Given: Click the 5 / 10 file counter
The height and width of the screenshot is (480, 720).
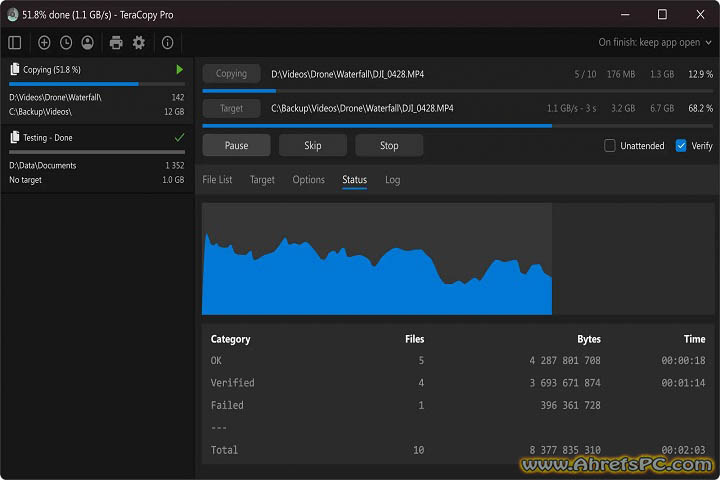Looking at the screenshot, I should coord(585,74).
